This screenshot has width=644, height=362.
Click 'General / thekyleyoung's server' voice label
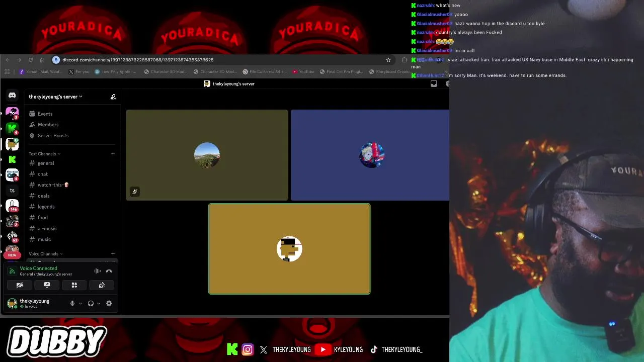click(46, 275)
